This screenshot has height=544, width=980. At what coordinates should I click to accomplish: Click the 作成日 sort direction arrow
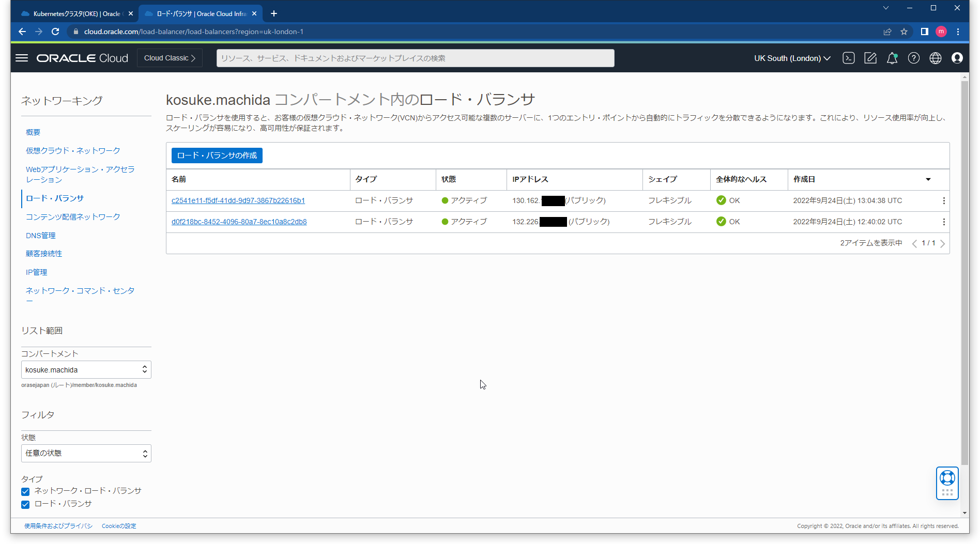[x=928, y=179]
